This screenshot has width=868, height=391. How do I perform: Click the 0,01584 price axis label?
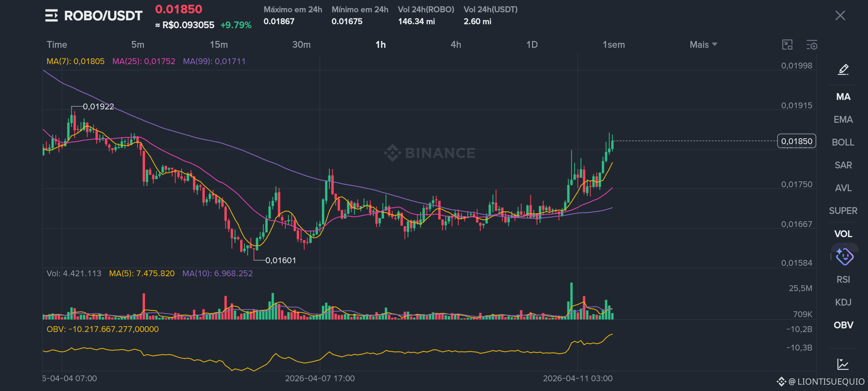point(796,263)
